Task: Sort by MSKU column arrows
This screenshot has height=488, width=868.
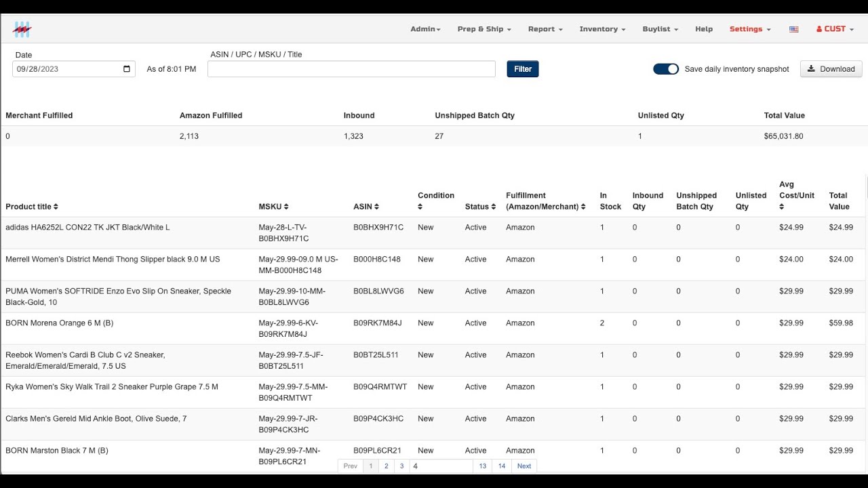Action: [x=286, y=207]
